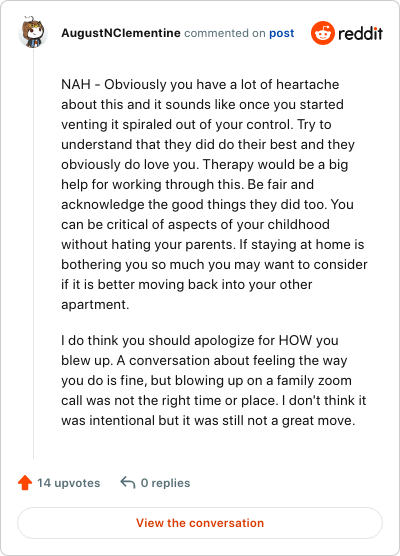Image resolution: width=400 pixels, height=556 pixels.
Task: Click the reply arrow icon
Action: point(128,483)
